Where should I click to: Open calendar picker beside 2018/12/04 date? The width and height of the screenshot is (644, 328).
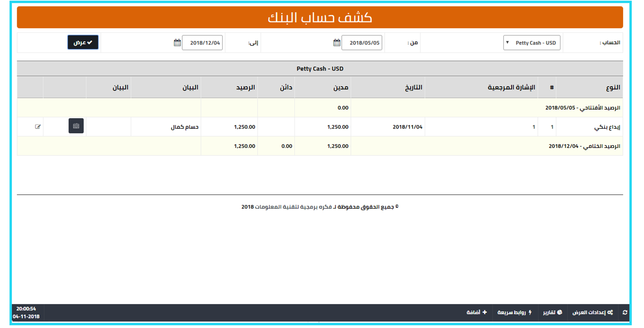177,43
